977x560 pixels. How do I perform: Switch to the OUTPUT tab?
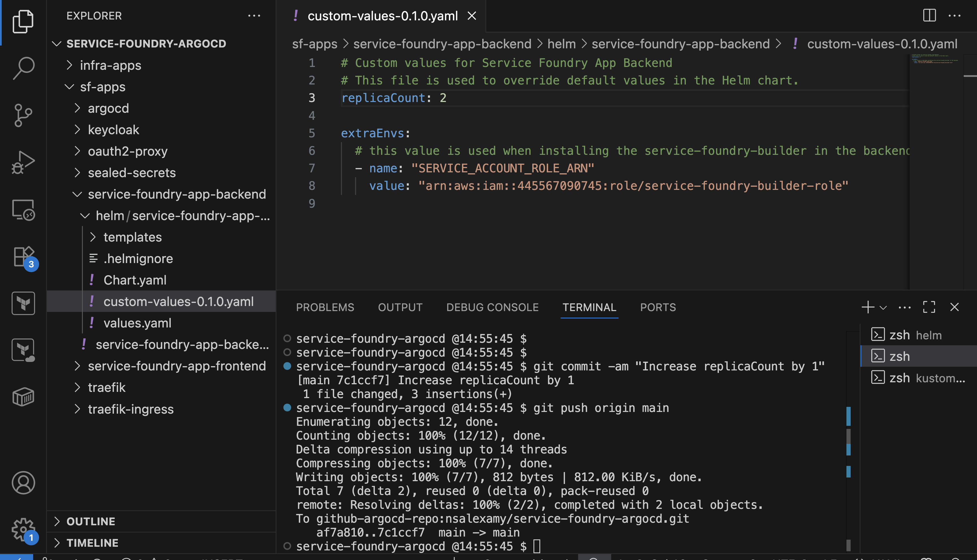(x=400, y=307)
